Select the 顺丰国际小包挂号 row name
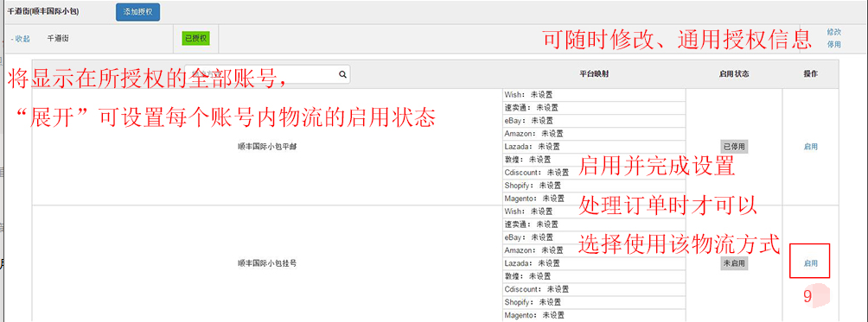The height and width of the screenshot is (322, 868). 267,263
